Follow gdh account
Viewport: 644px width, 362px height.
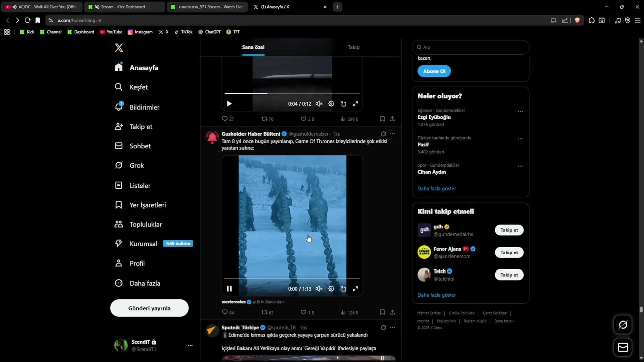[509, 230]
